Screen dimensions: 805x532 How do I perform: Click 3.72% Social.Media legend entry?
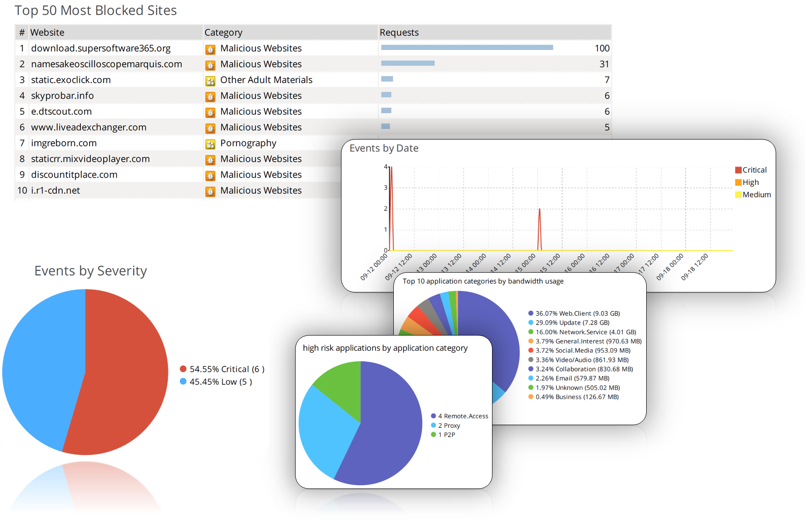pos(579,350)
